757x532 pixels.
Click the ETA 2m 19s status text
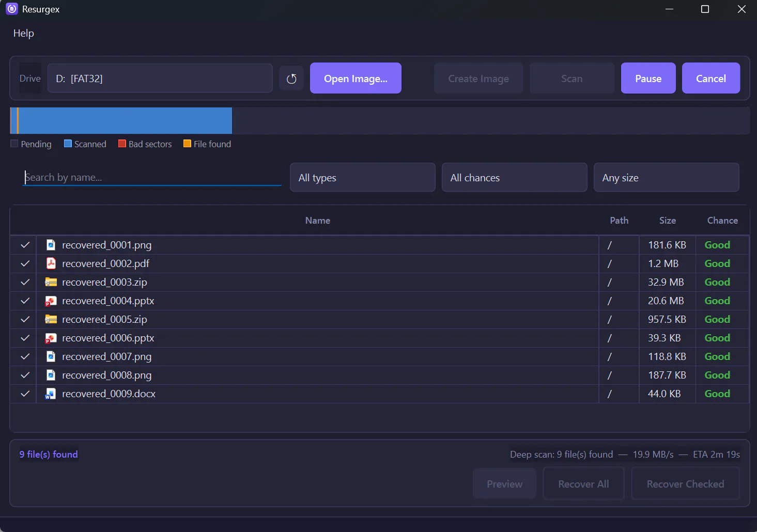(716, 455)
